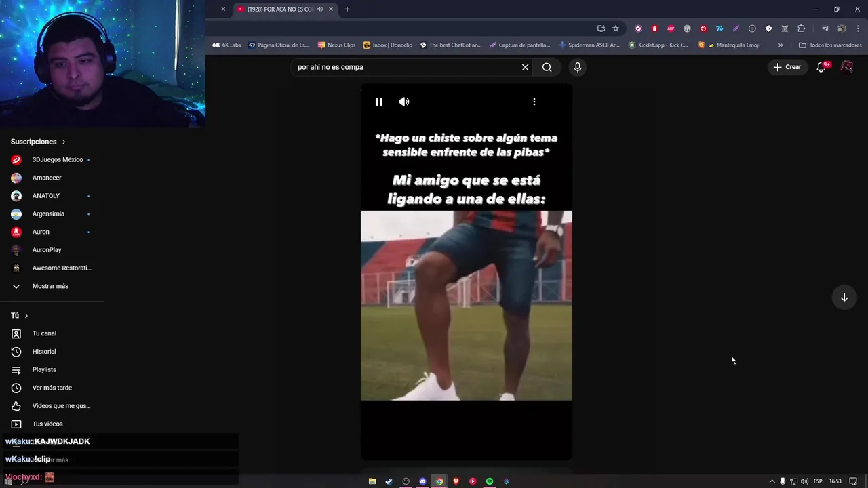Go to next Short with down arrow
This screenshot has width=868, height=488.
844,298
